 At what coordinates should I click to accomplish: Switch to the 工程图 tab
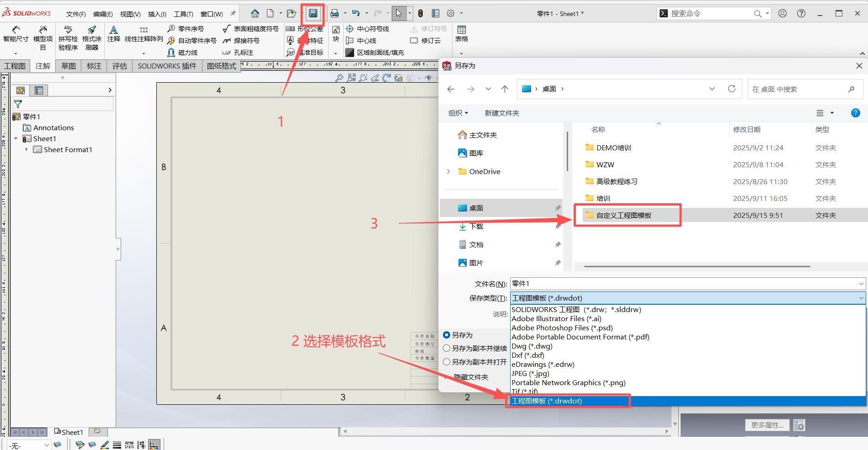click(15, 66)
